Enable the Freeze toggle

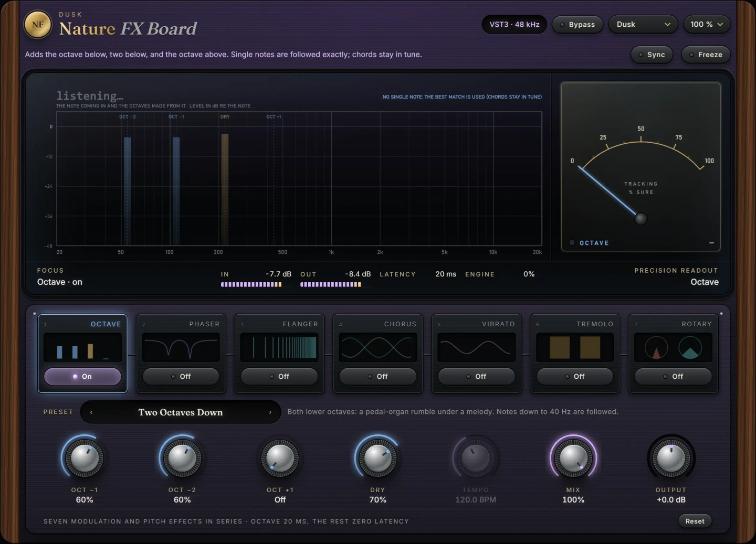tap(706, 55)
